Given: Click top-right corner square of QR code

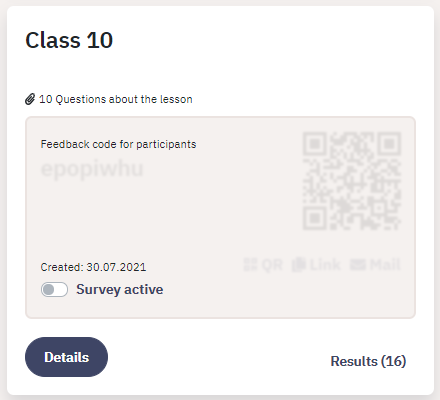Looking at the screenshot, I should click(389, 144).
